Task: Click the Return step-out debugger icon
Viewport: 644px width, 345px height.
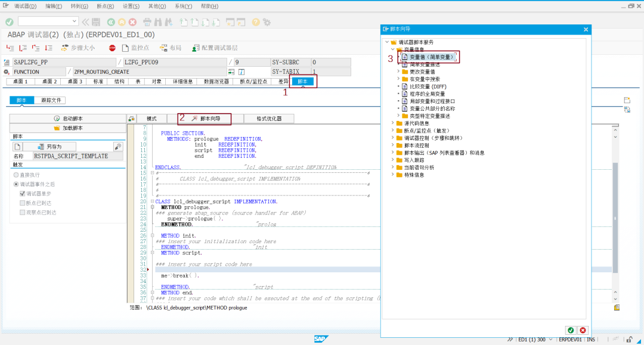Action: coord(36,48)
